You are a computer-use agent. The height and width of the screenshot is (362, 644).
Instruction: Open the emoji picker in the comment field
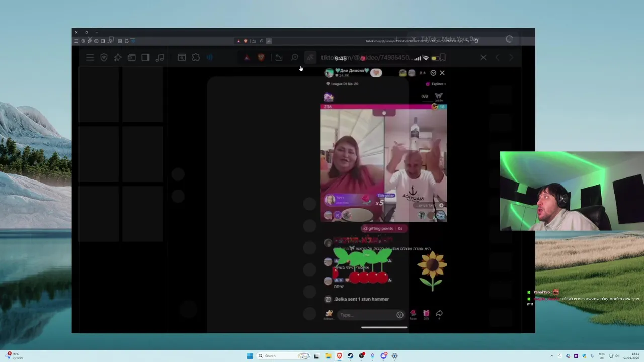400,315
